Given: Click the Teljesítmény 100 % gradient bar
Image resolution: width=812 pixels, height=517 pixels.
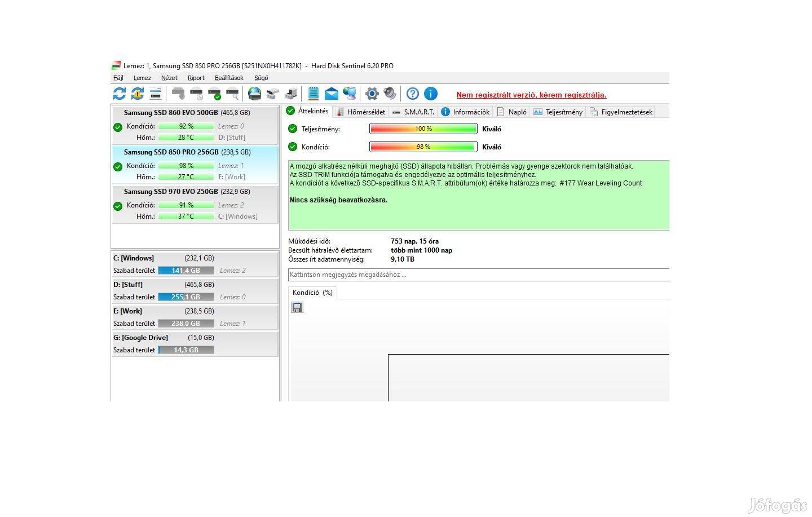Looking at the screenshot, I should pyautogui.click(x=423, y=129).
